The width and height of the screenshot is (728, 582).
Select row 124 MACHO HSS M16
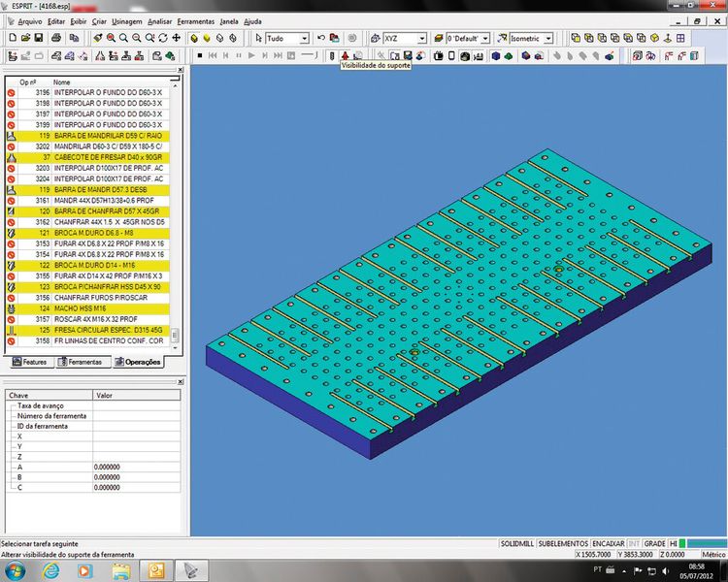[x=88, y=308]
